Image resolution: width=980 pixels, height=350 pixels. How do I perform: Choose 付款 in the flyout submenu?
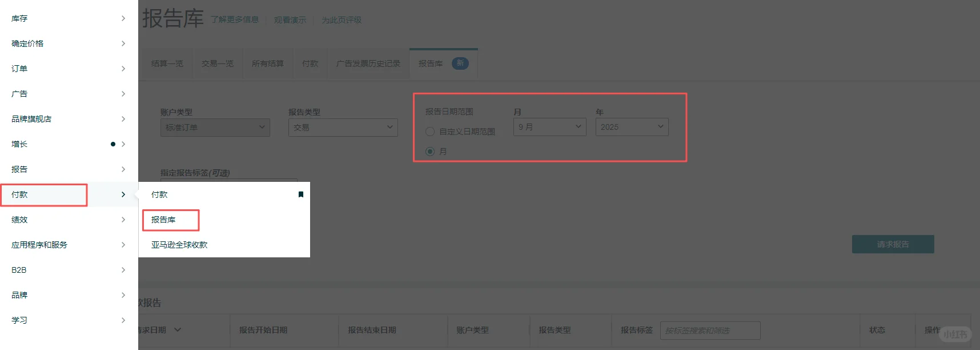[x=159, y=194]
